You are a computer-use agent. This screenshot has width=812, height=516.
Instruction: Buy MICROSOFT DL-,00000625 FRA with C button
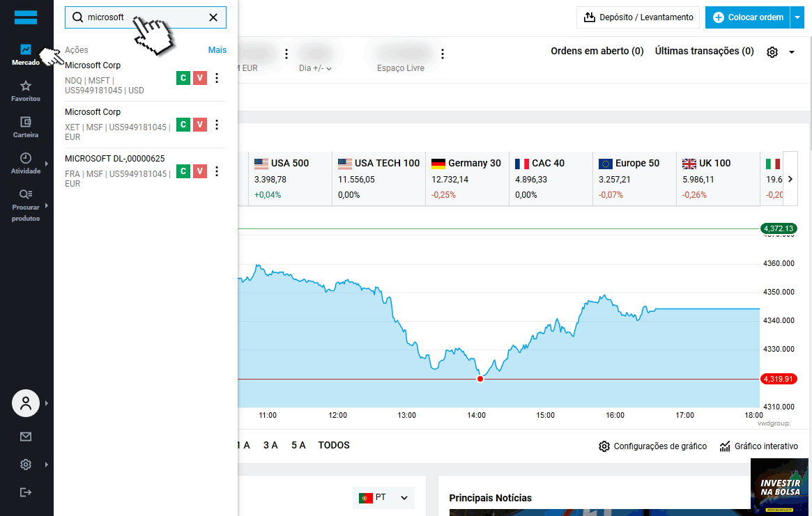(183, 171)
